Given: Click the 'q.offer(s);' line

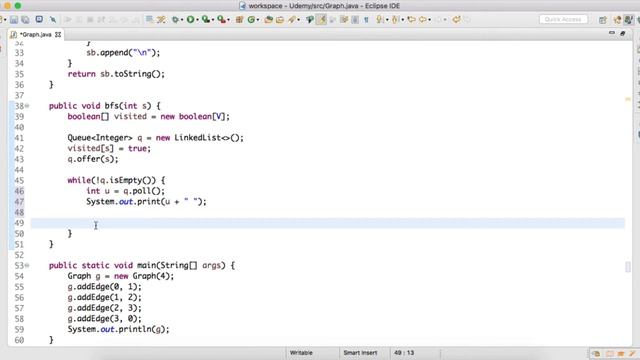Looking at the screenshot, I should pos(93,159).
